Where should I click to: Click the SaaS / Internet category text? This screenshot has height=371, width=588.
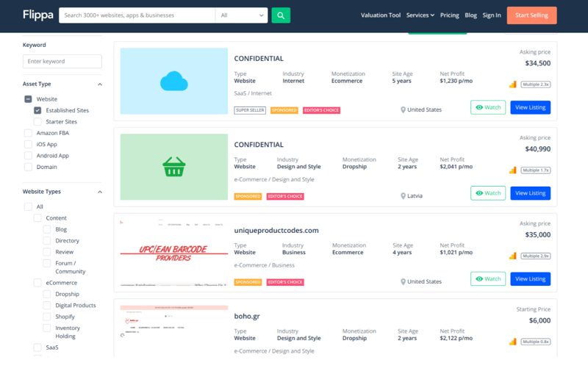click(253, 93)
